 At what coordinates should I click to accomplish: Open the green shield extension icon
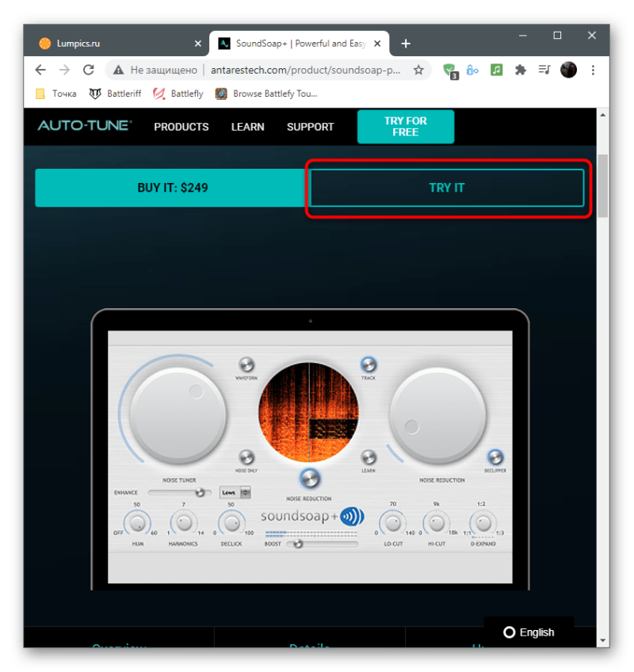click(449, 71)
